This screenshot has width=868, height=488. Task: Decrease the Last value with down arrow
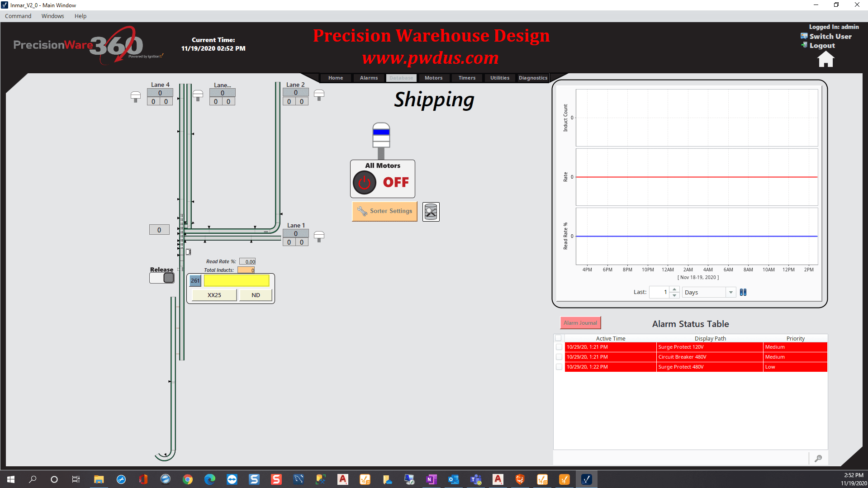(x=674, y=295)
